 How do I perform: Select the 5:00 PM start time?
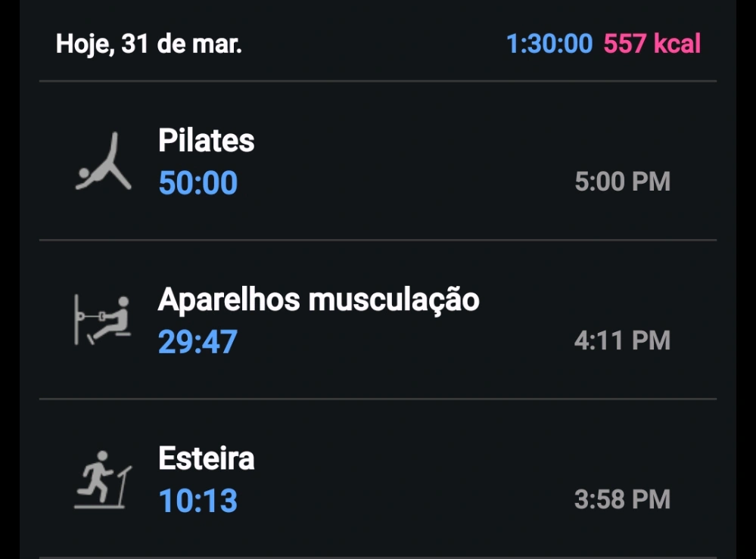[622, 182]
